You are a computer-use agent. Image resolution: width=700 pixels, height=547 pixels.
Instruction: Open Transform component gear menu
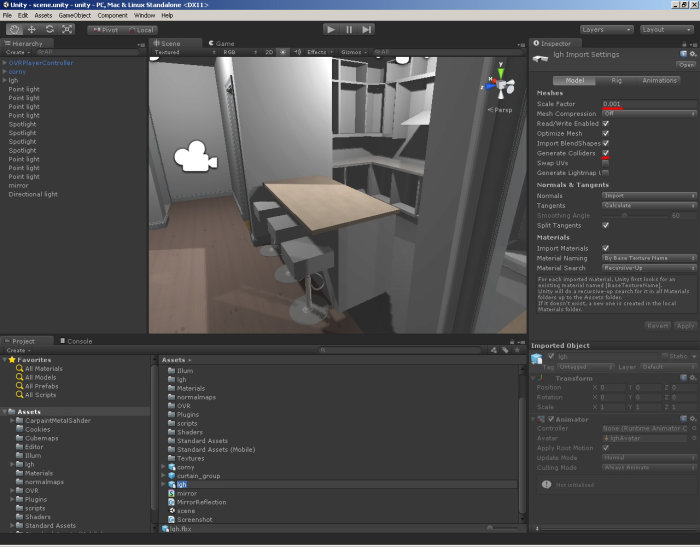point(693,378)
